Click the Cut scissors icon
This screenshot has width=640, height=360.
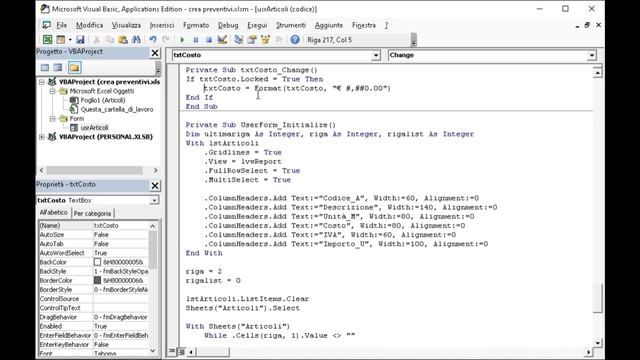tap(97, 40)
